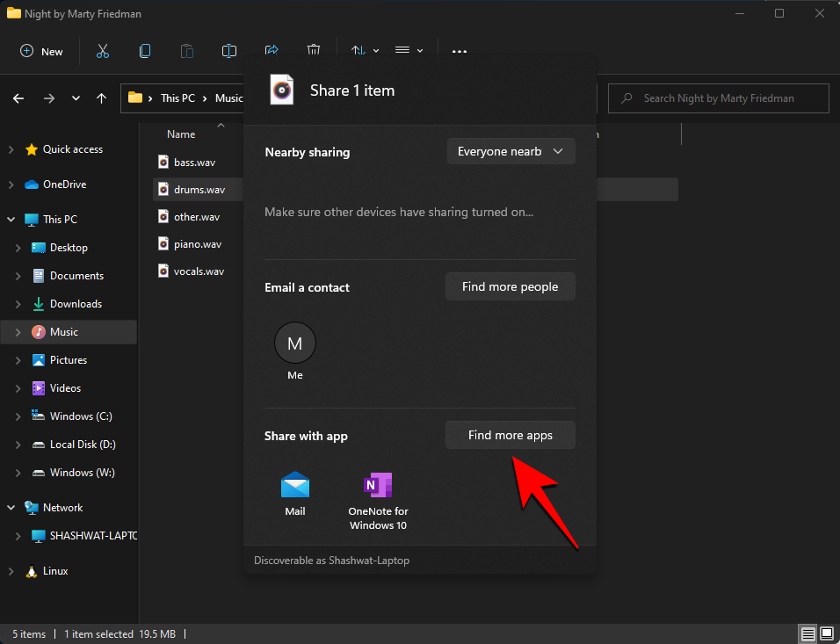Screen dimensions: 840x644
Task: Click the New item button
Action: pyautogui.click(x=41, y=52)
